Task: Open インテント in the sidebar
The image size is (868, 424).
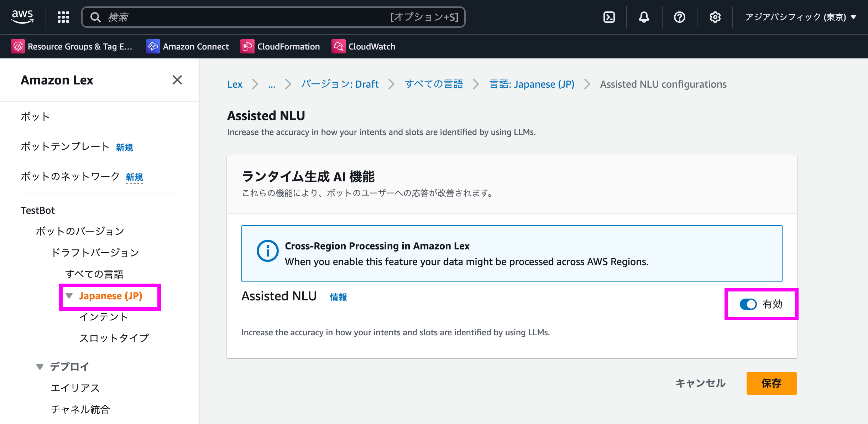Action: coord(103,317)
